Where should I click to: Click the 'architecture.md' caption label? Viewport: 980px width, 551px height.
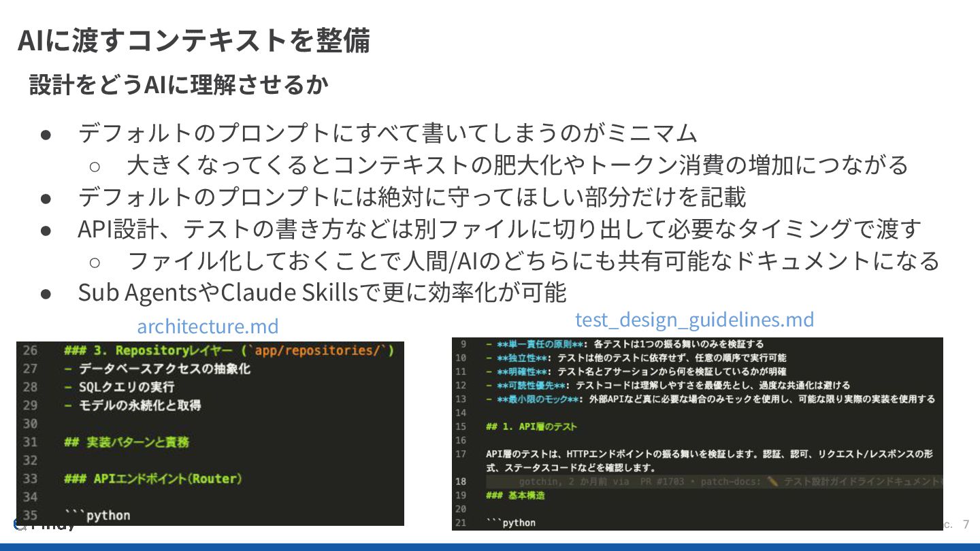click(x=208, y=327)
